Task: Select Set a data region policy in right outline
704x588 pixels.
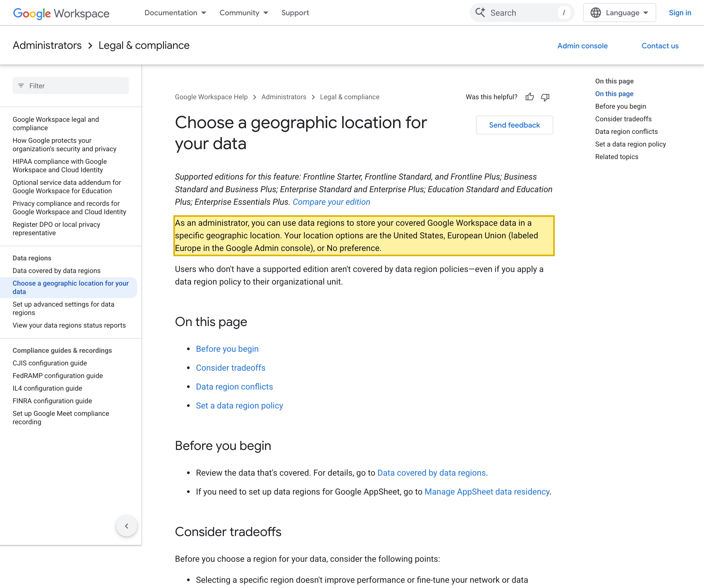Action: click(630, 144)
